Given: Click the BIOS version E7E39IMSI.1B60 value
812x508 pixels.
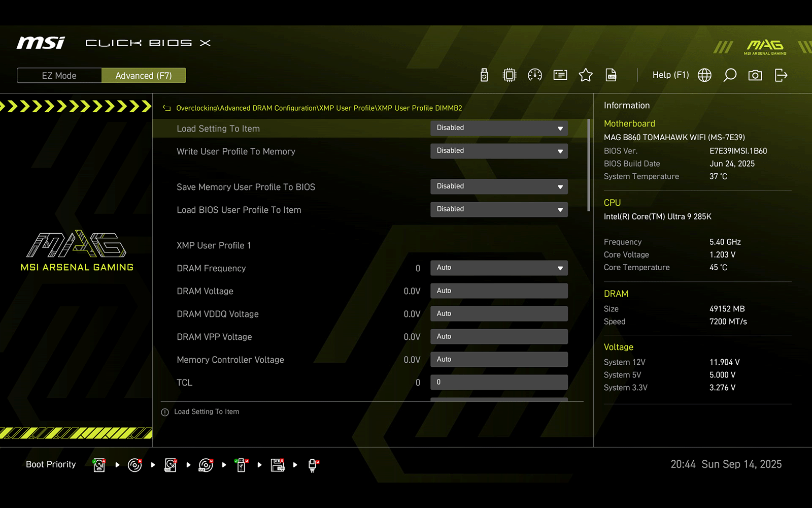Looking at the screenshot, I should [738, 151].
